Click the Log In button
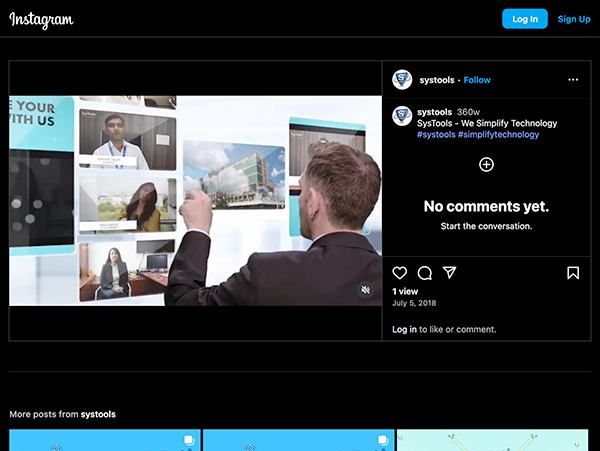The image size is (600, 451). tap(525, 19)
